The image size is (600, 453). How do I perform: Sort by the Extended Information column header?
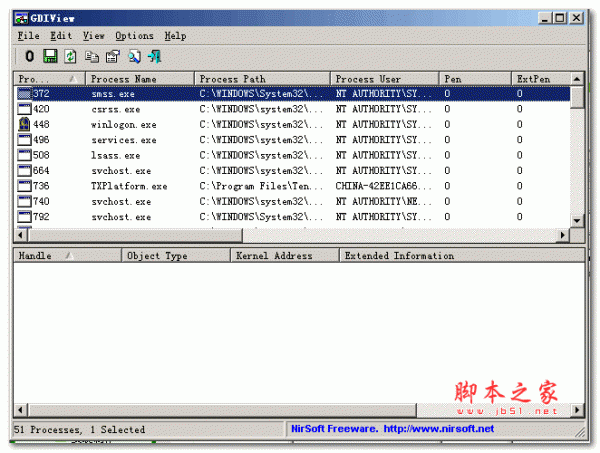462,255
